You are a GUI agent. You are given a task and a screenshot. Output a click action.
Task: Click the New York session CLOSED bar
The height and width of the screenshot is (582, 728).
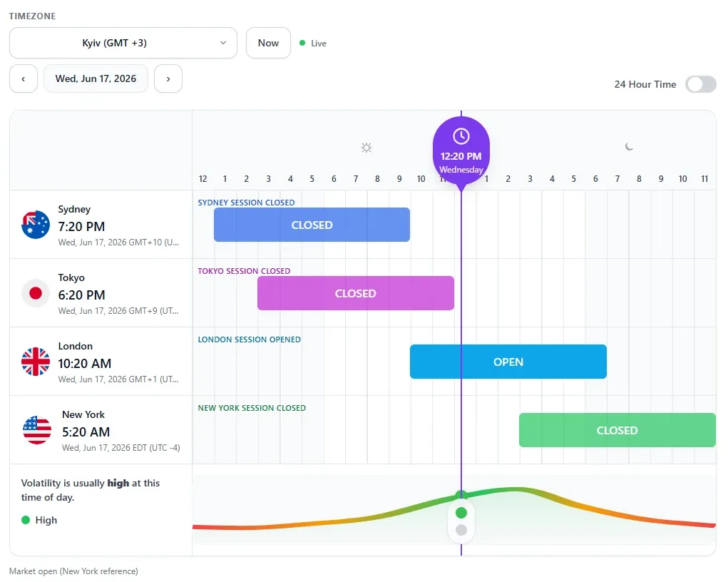coord(617,430)
